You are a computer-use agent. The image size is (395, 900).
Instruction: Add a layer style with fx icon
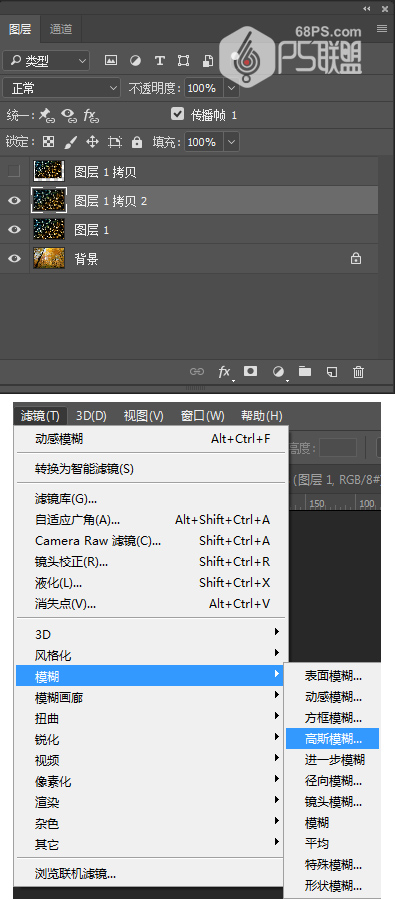coord(224,372)
